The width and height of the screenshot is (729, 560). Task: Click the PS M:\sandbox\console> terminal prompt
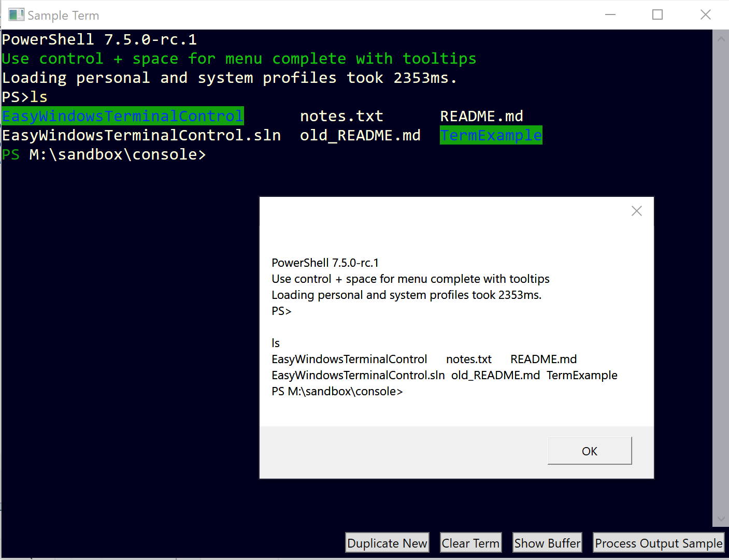104,154
